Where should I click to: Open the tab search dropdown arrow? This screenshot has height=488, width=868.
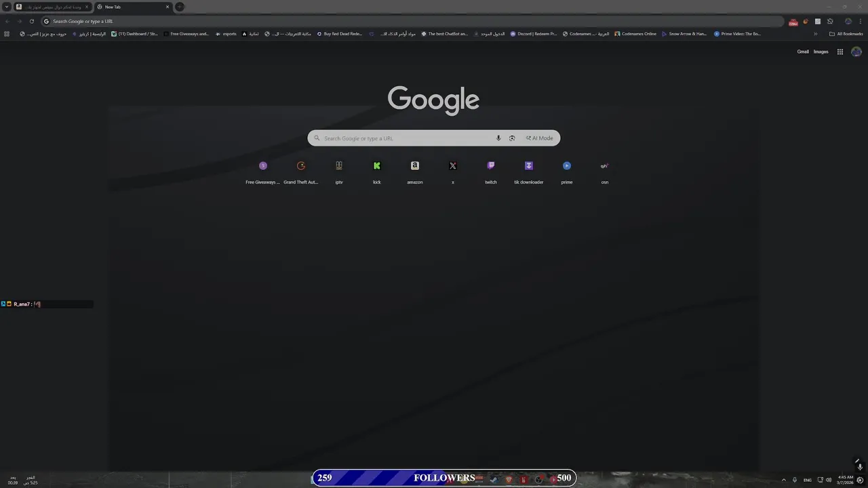pyautogui.click(x=6, y=7)
